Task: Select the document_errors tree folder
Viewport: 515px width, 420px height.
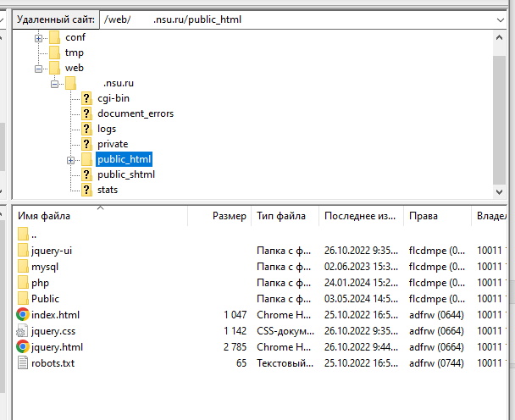Action: click(x=136, y=113)
